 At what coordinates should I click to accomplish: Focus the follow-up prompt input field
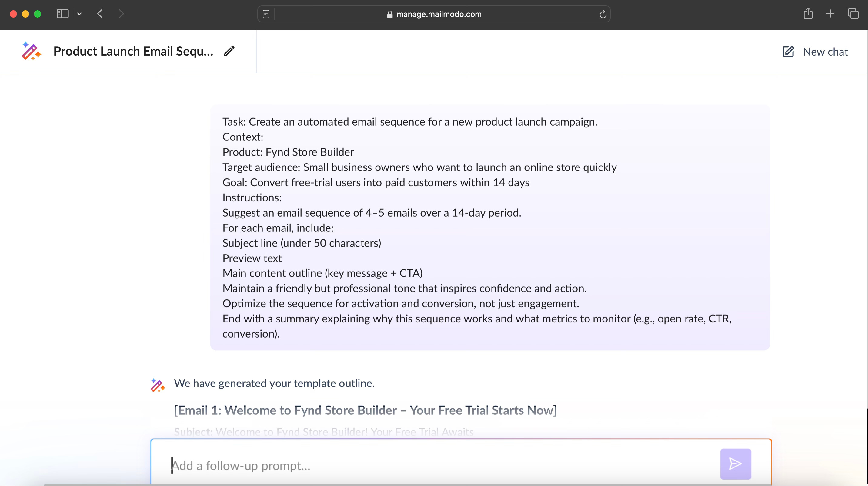438,465
